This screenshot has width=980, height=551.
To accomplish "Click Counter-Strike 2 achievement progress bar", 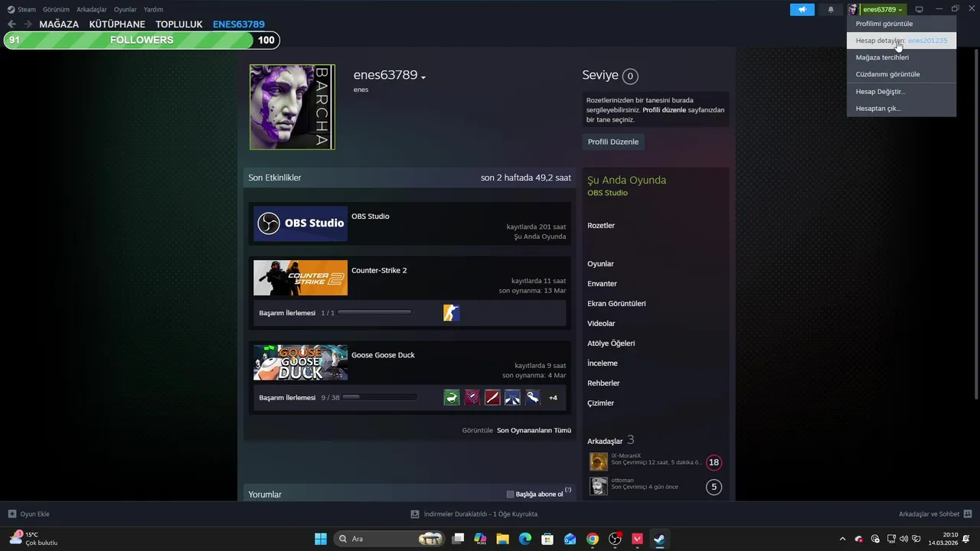I will click(x=374, y=312).
